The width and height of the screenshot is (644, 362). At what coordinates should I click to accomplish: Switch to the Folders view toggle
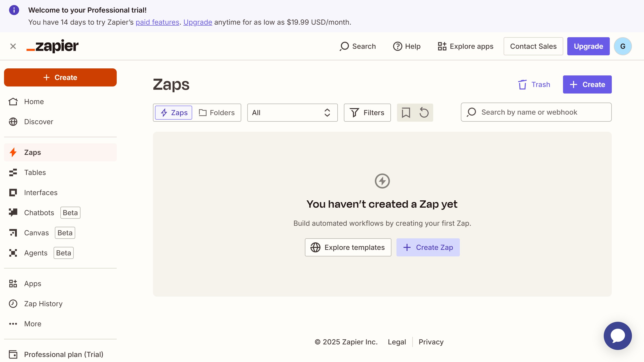217,113
